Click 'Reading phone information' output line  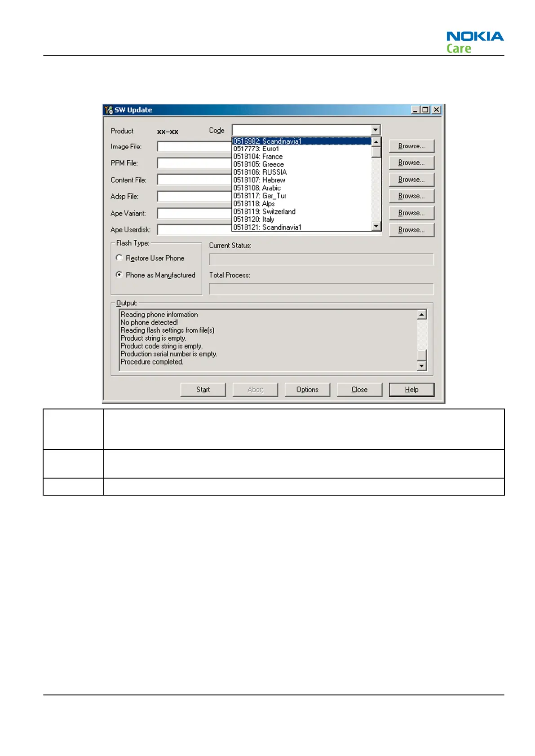click(159, 315)
